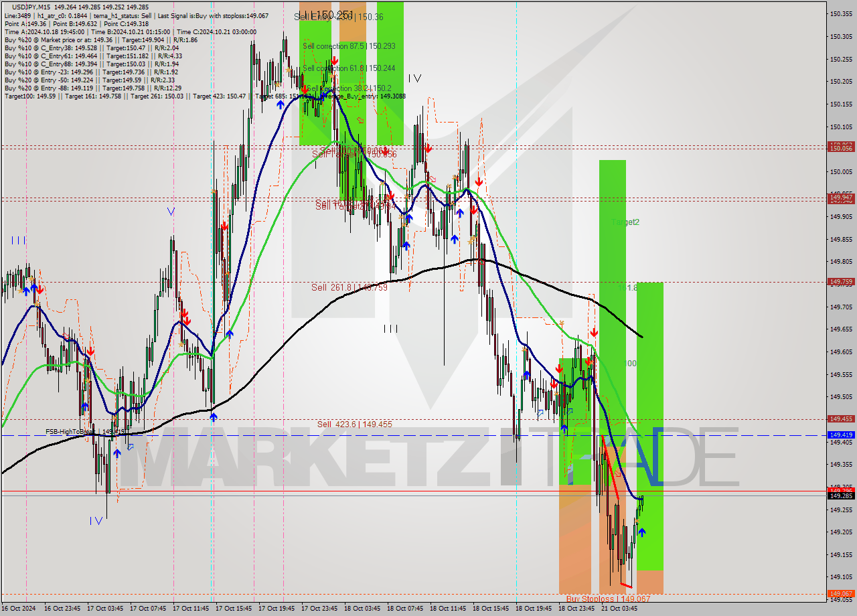Click the 'Buy %20 @ Market price' line
857x616 pixels.
click(x=100, y=40)
